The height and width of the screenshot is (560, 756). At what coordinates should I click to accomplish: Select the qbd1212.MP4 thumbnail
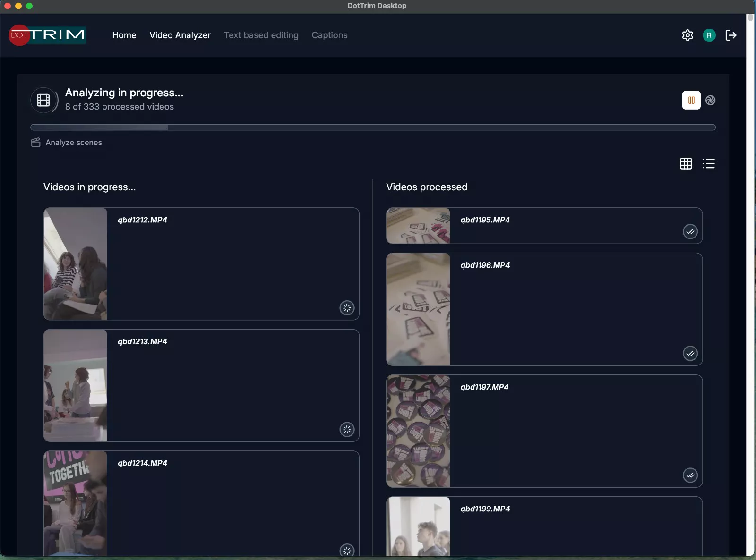(75, 264)
